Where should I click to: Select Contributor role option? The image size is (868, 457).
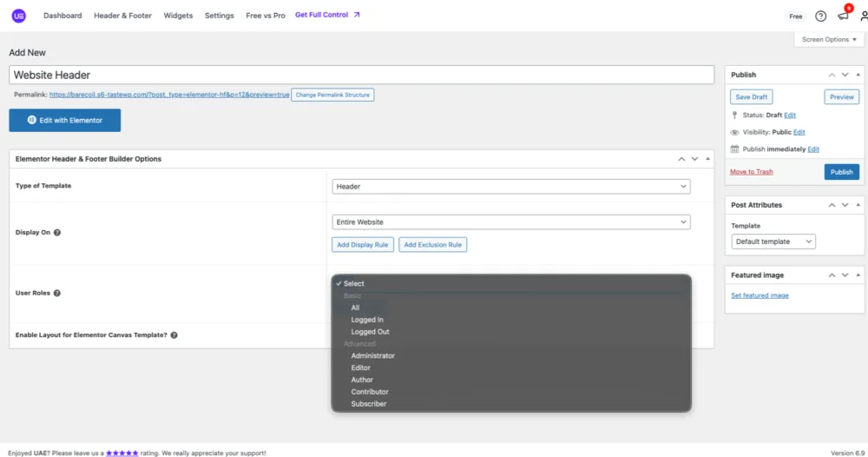tap(511, 392)
